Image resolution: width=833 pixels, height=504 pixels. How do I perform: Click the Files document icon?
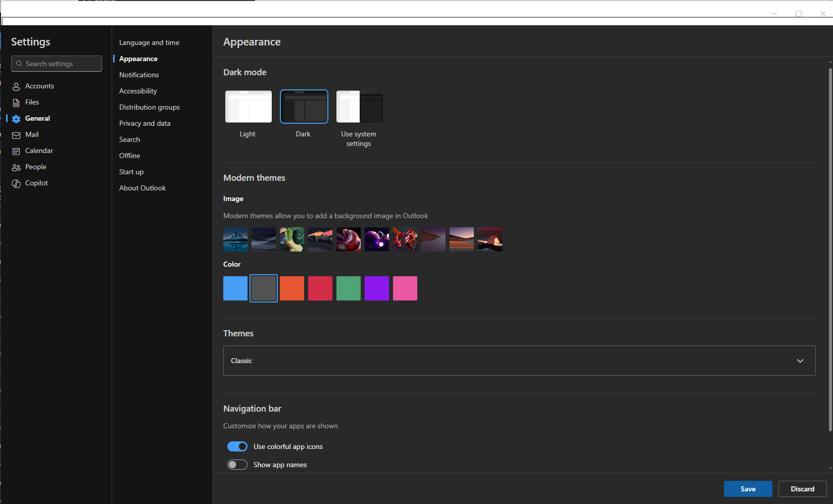point(16,103)
